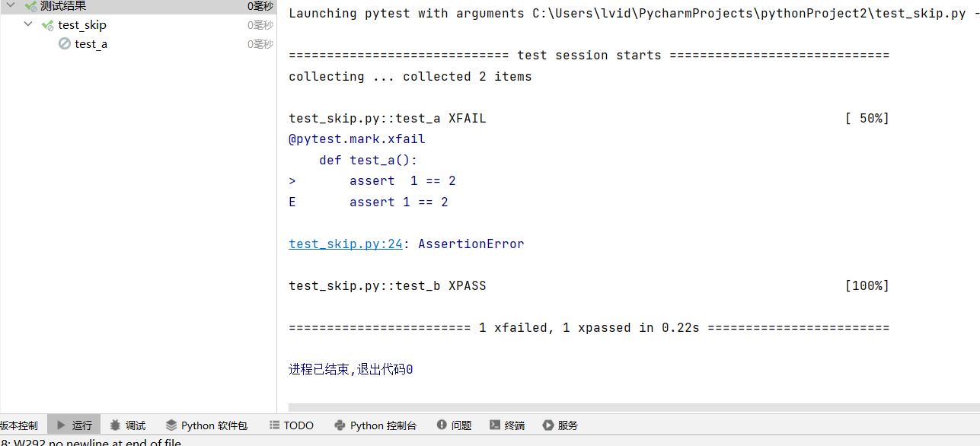This screenshot has width=980, height=446.
Task: Click the 服务 services icon
Action: tap(548, 425)
